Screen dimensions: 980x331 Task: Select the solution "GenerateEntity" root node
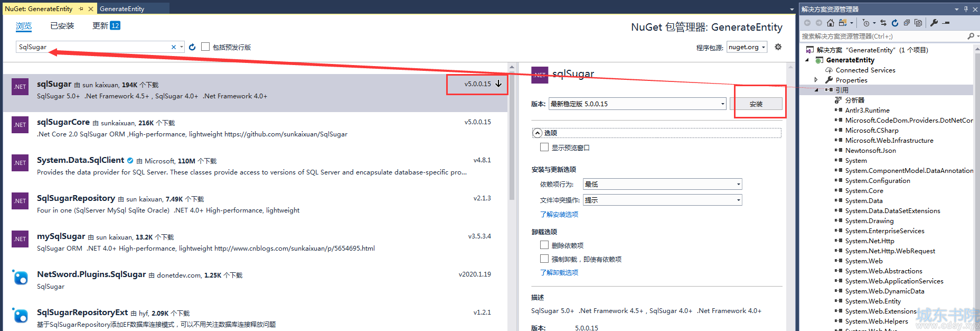(872, 50)
